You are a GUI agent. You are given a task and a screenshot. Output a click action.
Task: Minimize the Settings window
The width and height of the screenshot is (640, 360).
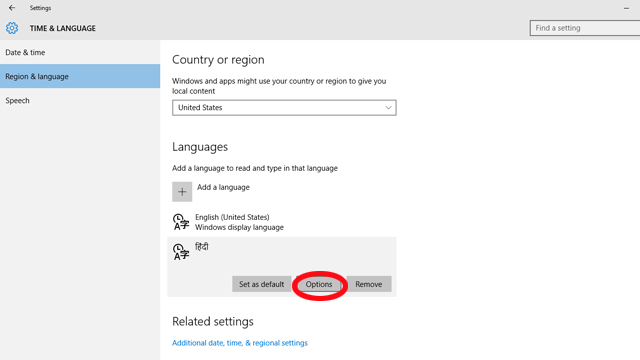pyautogui.click(x=626, y=8)
